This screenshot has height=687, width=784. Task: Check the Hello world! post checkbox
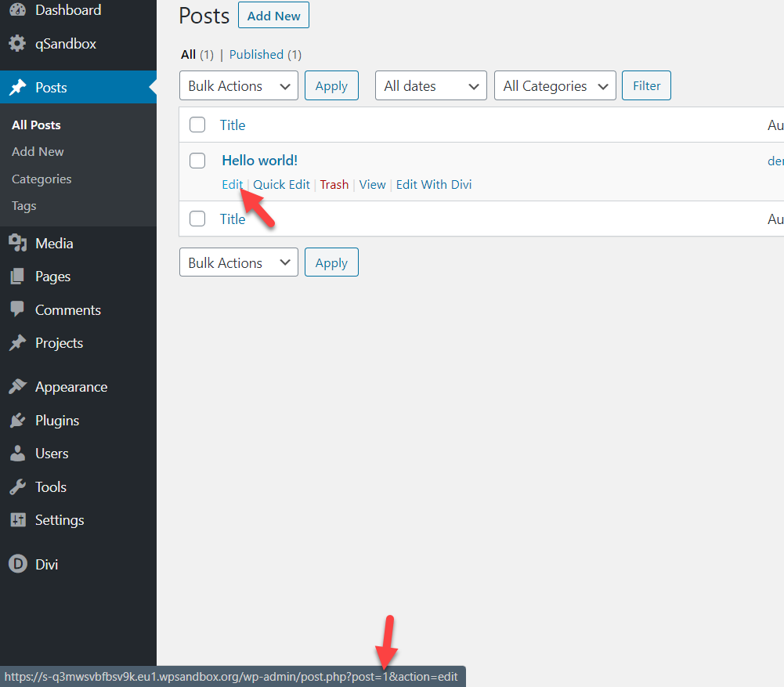197,161
